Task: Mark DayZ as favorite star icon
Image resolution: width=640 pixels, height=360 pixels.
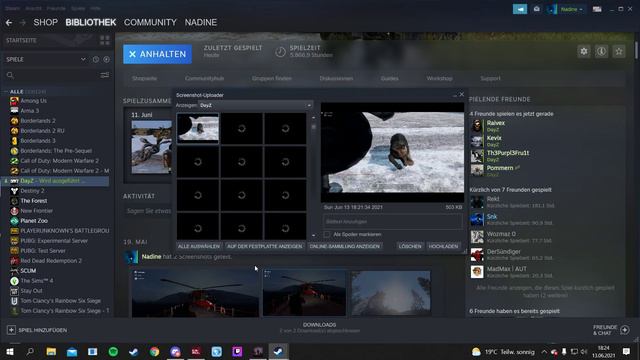Action: pyautogui.click(x=619, y=51)
